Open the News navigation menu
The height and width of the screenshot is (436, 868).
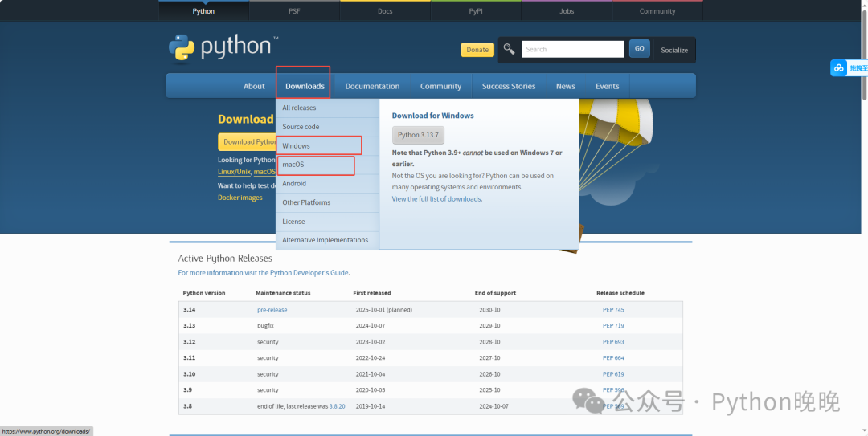click(x=566, y=86)
